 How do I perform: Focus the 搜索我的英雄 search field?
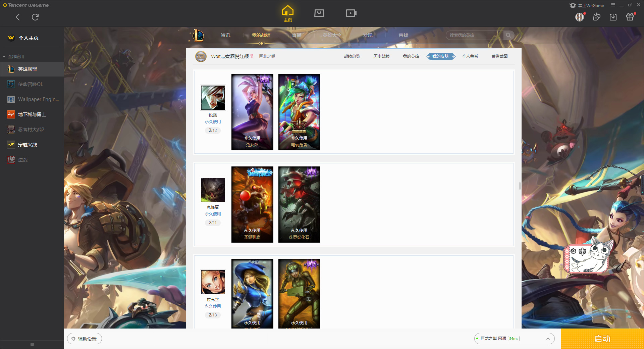[475, 35]
